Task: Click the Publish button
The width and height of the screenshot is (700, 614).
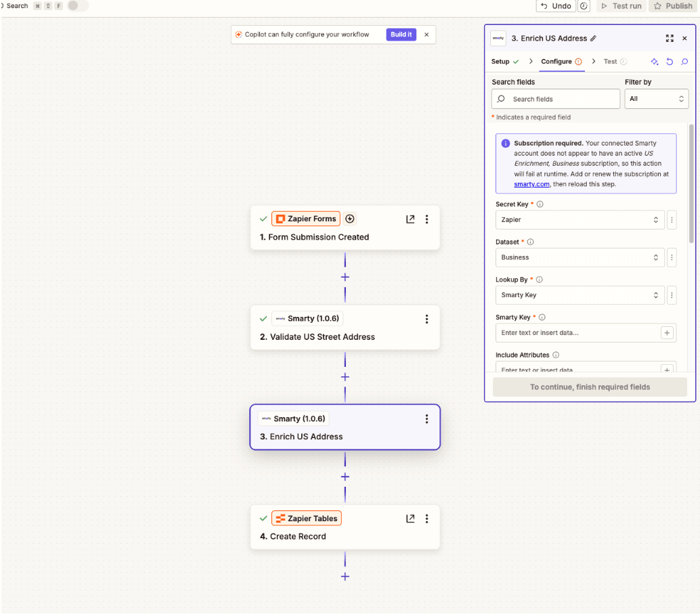Action: click(x=673, y=6)
